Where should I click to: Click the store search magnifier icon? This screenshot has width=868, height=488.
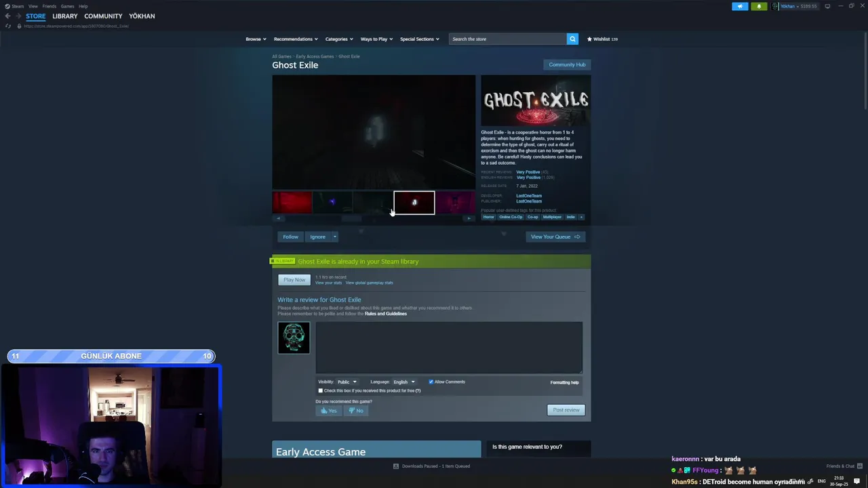pyautogui.click(x=572, y=39)
